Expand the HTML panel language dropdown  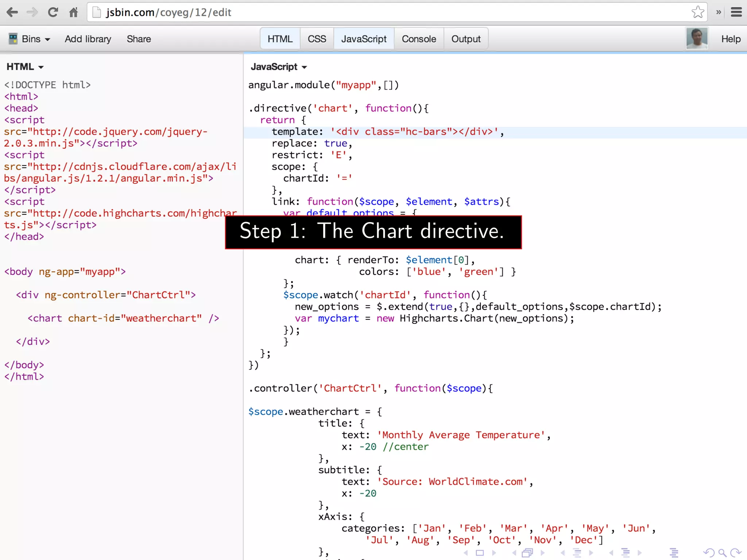25,67
